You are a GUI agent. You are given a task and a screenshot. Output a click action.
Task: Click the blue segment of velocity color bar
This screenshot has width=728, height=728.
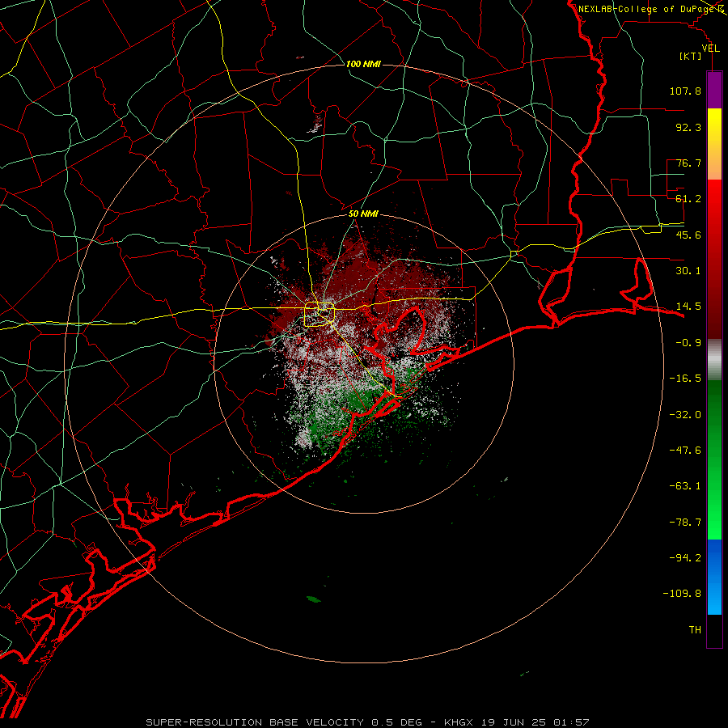tap(714, 577)
